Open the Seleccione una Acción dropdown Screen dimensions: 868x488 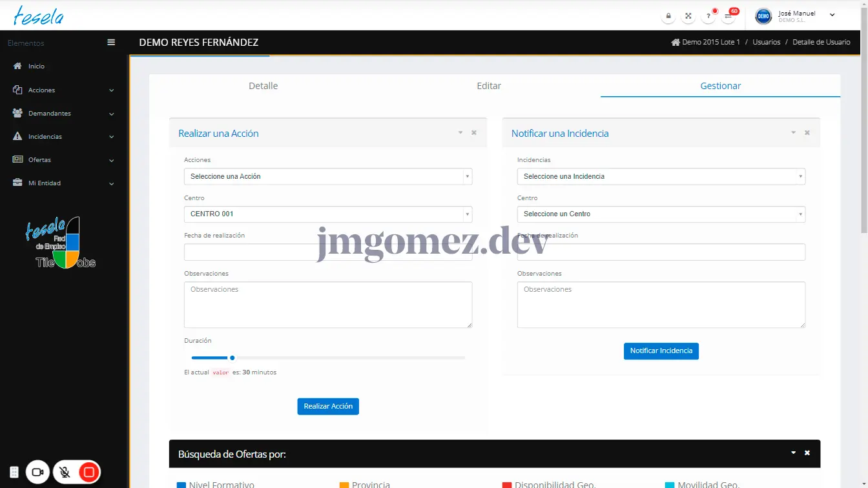(328, 176)
